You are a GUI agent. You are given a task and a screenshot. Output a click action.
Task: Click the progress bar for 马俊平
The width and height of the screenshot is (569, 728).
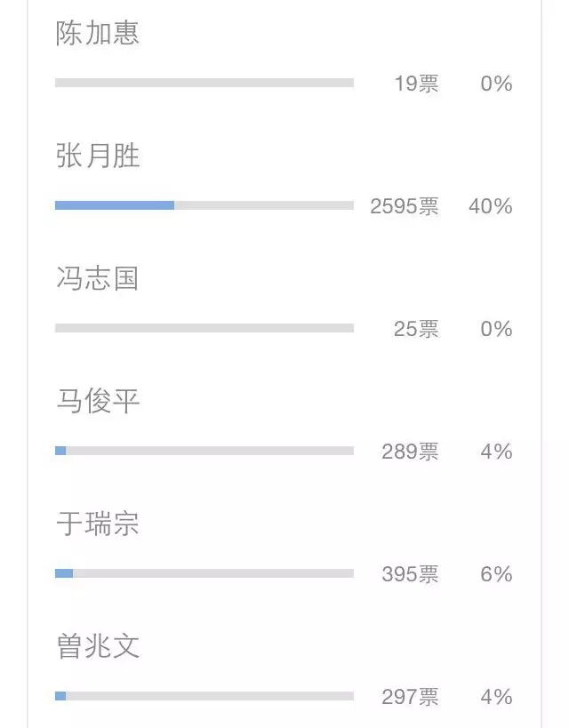click(204, 451)
